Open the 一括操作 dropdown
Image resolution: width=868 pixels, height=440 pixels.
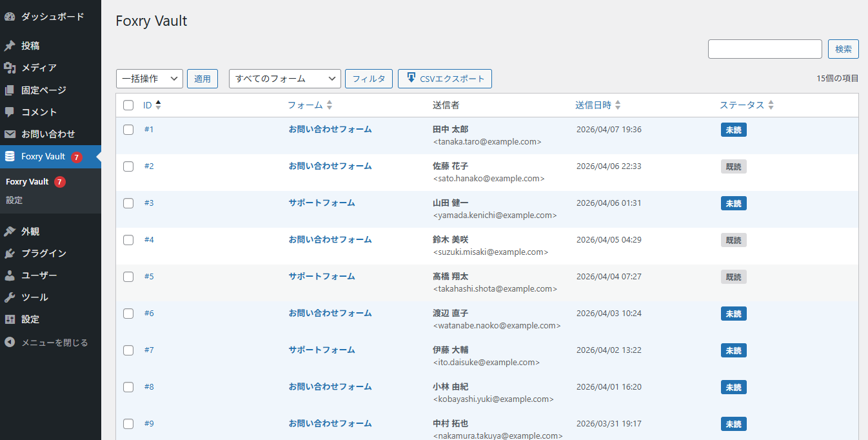coord(149,79)
